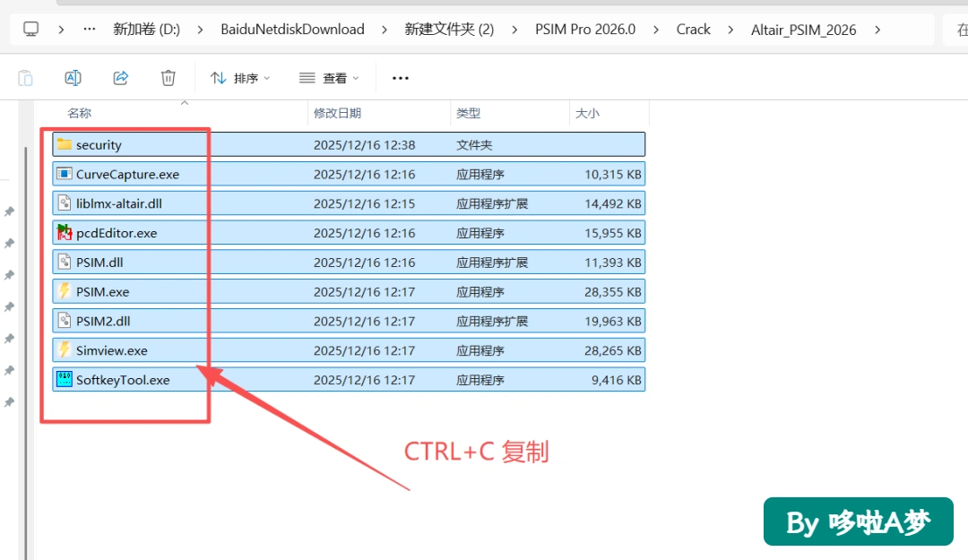Navigate to PSIM Pro 2026.0 breadcrumb
Screen dimensions: 968x560
point(584,30)
